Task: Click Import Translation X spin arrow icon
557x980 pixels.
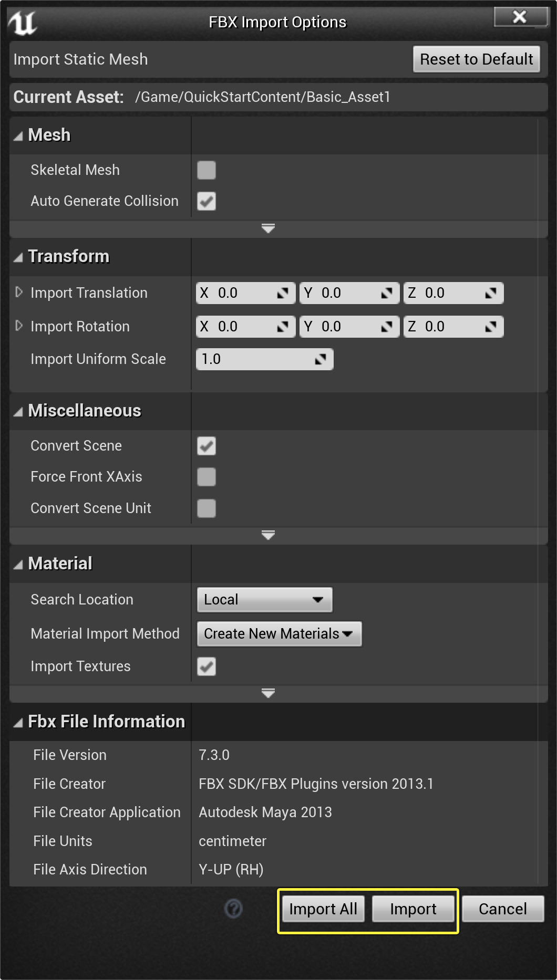Action: coord(283,293)
